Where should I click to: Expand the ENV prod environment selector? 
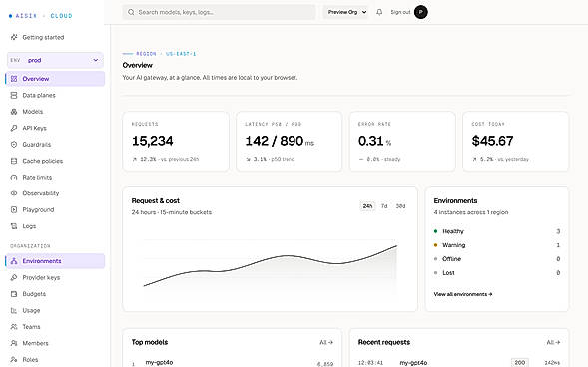pos(55,60)
